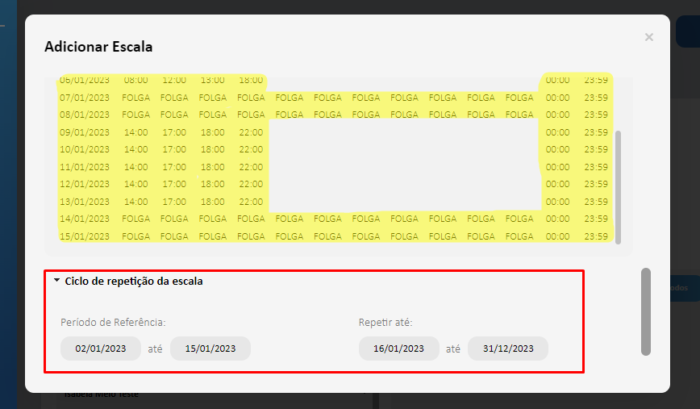Pick the 18:00 entry in the 10/01/2023 row

pos(213,149)
